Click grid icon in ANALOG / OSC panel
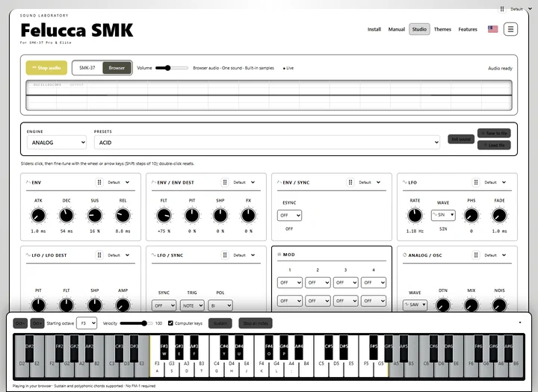The image size is (538, 392). click(x=476, y=255)
